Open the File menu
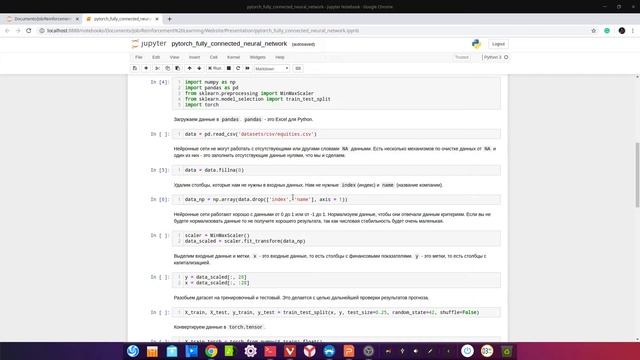 pos(139,57)
